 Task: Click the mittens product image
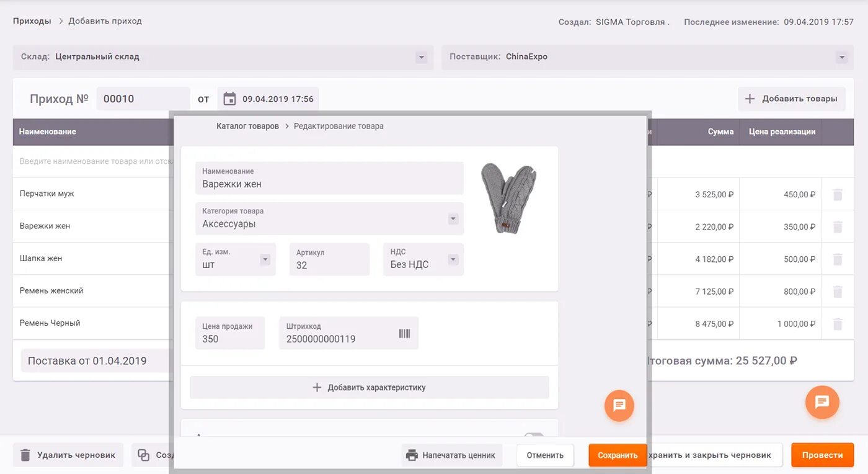pos(509,199)
